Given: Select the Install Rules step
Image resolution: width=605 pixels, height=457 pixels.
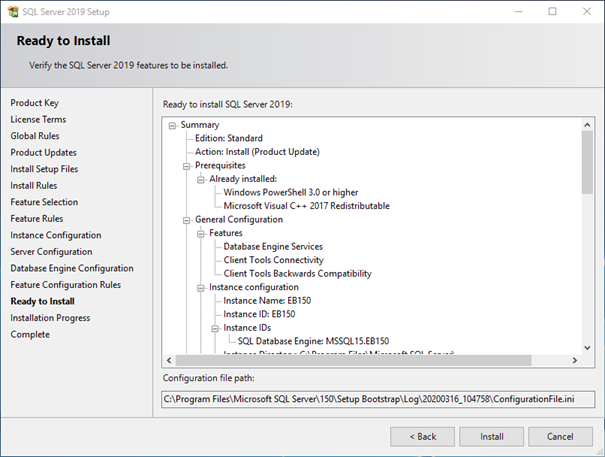Looking at the screenshot, I should pos(34,186).
